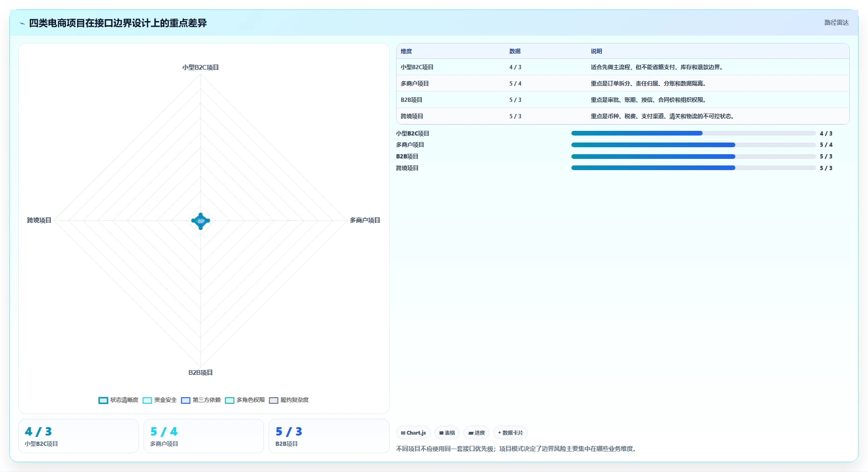Click the 跨境项目 label beside the progress bar
Screen dimensions: 868x472
(407, 168)
